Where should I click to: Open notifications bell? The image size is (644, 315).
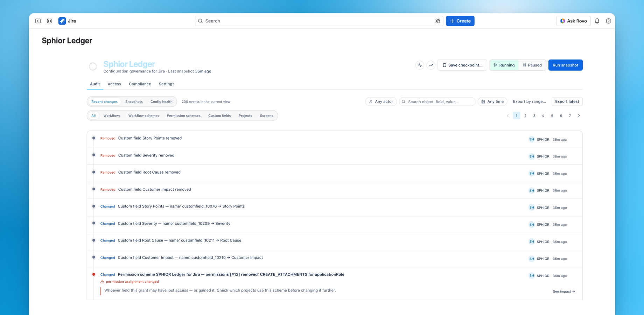coord(597,21)
